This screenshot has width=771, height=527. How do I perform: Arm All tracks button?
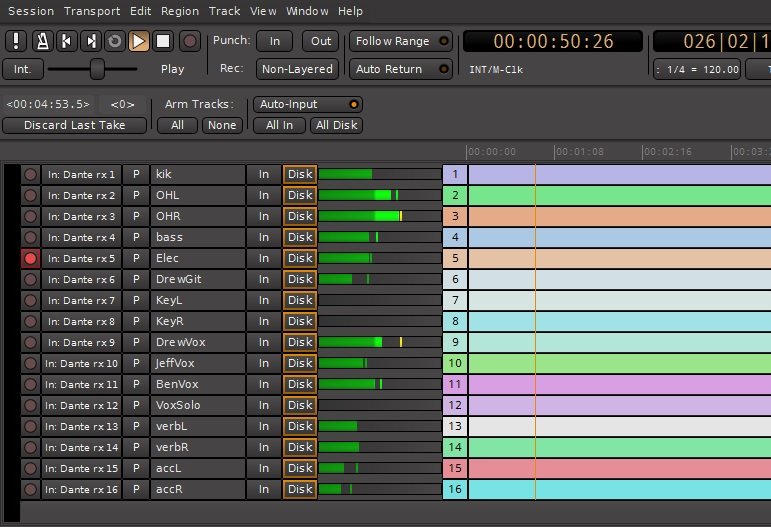(x=177, y=125)
